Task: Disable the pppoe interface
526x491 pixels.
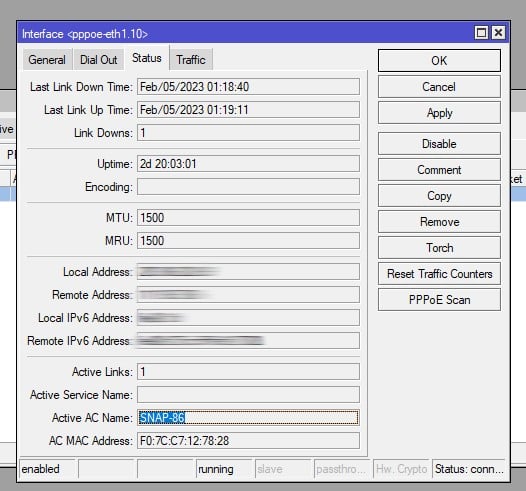Action: (439, 144)
